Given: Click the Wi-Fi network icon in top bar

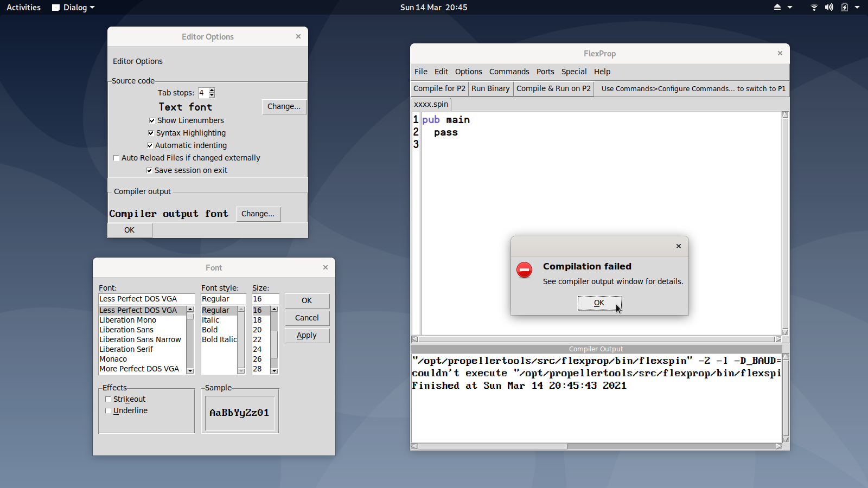Looking at the screenshot, I should tap(814, 8).
